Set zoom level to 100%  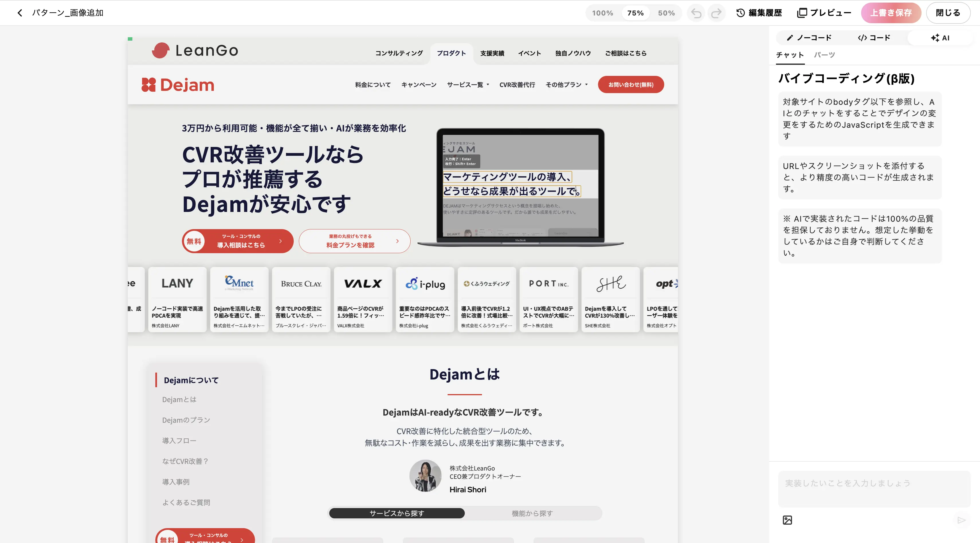click(x=602, y=13)
